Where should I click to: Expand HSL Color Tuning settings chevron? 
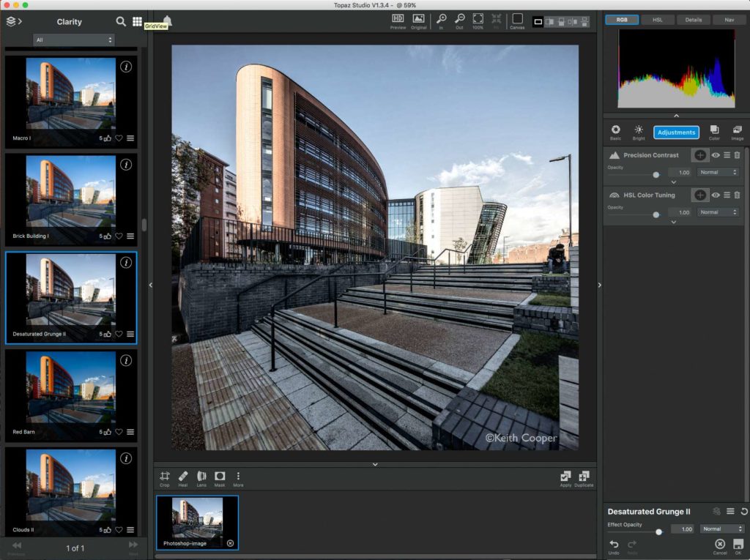[x=674, y=223]
